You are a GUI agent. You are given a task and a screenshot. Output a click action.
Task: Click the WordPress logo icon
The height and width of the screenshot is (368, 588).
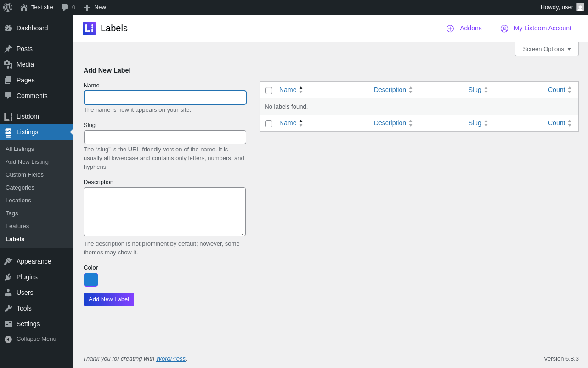(x=8, y=7)
